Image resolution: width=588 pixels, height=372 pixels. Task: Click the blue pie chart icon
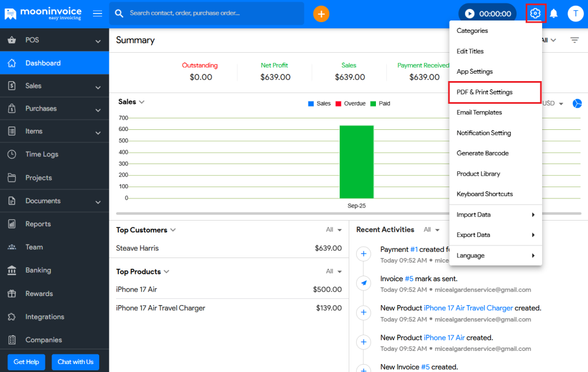[x=577, y=103]
